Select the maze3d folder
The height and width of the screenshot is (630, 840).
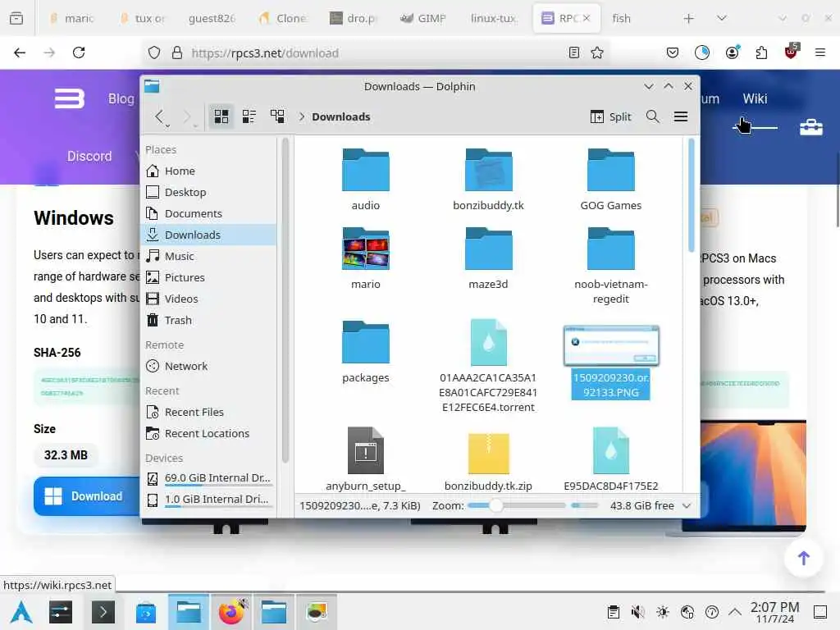pos(488,258)
